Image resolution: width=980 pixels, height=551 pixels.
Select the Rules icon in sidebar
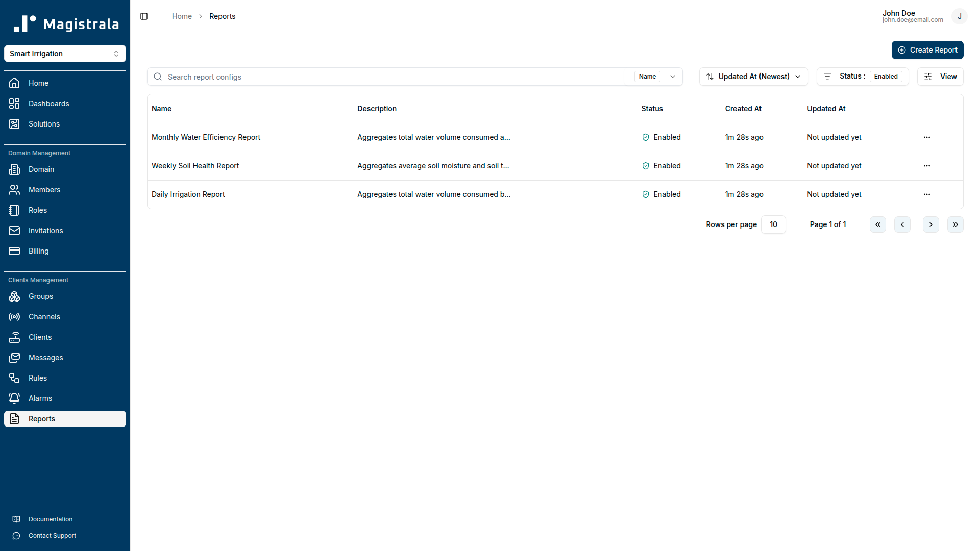14,378
